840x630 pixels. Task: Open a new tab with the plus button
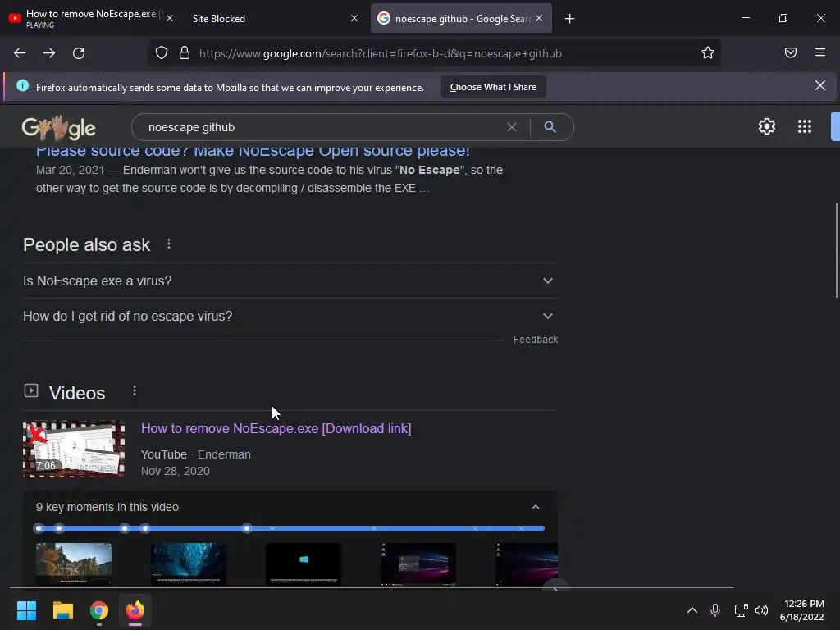(x=569, y=19)
